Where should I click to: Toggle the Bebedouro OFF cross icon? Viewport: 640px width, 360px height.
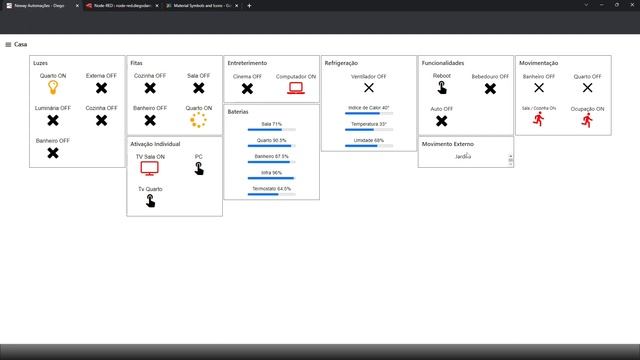click(x=490, y=89)
